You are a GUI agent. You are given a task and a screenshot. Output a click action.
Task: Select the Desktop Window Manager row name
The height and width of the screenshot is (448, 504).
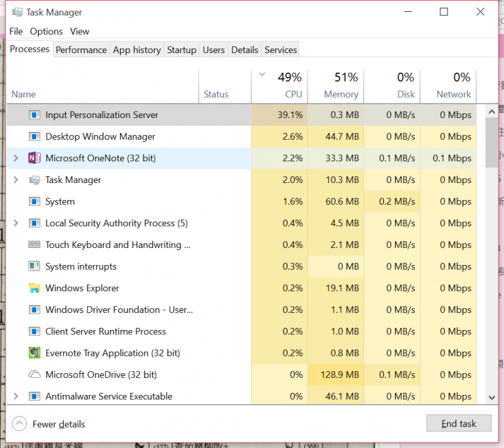(100, 136)
